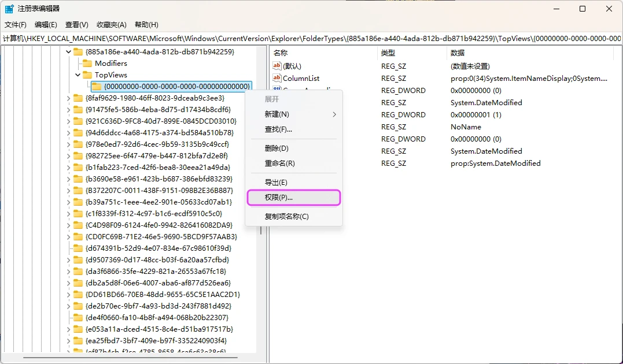Expand the {b1fab223-7ced-42f6-bea8-30eea21a49da} key
This screenshot has height=364, width=623.
coord(68,168)
